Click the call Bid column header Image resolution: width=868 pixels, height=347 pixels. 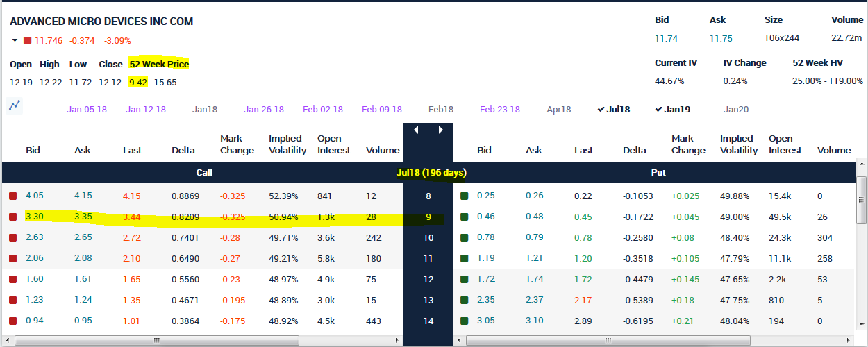click(33, 150)
